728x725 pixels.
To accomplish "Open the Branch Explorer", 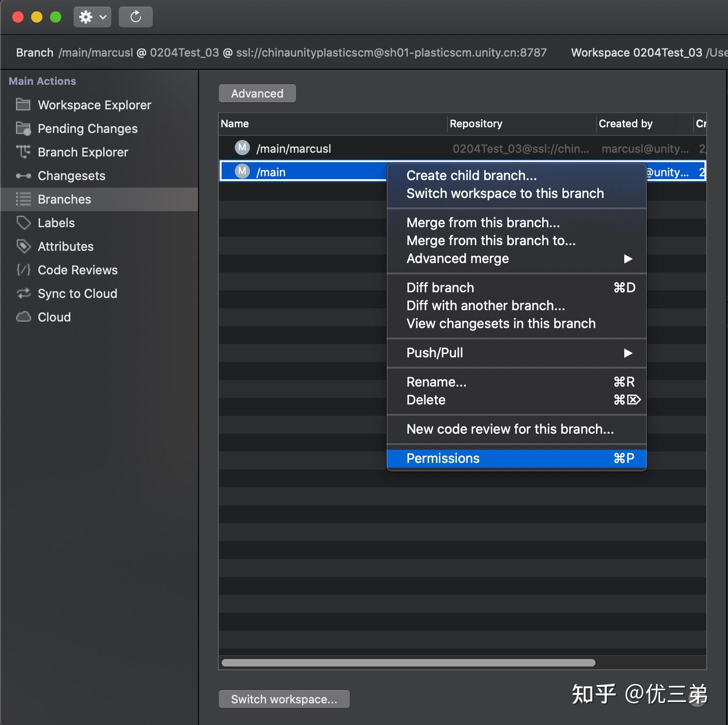I will tap(83, 152).
